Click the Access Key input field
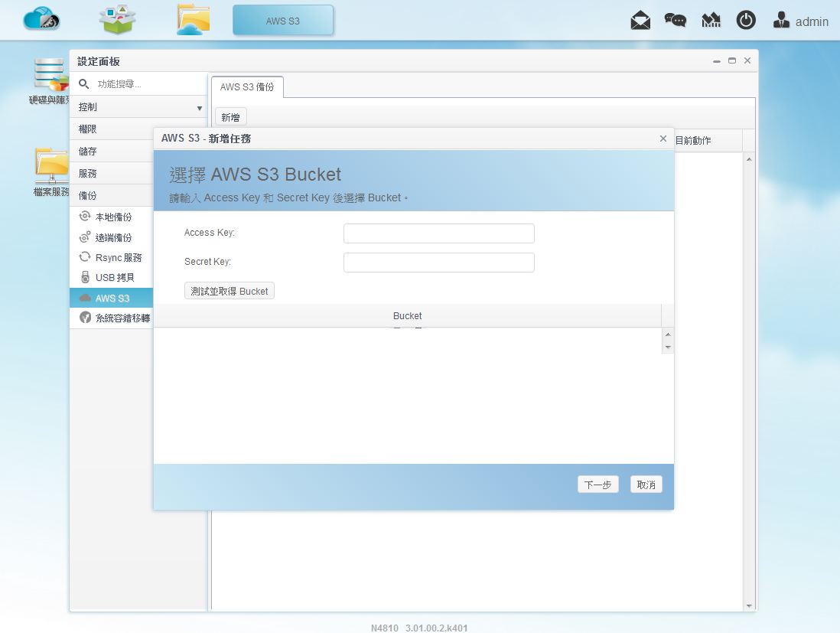Screen dimensions: 840x633 (439, 233)
